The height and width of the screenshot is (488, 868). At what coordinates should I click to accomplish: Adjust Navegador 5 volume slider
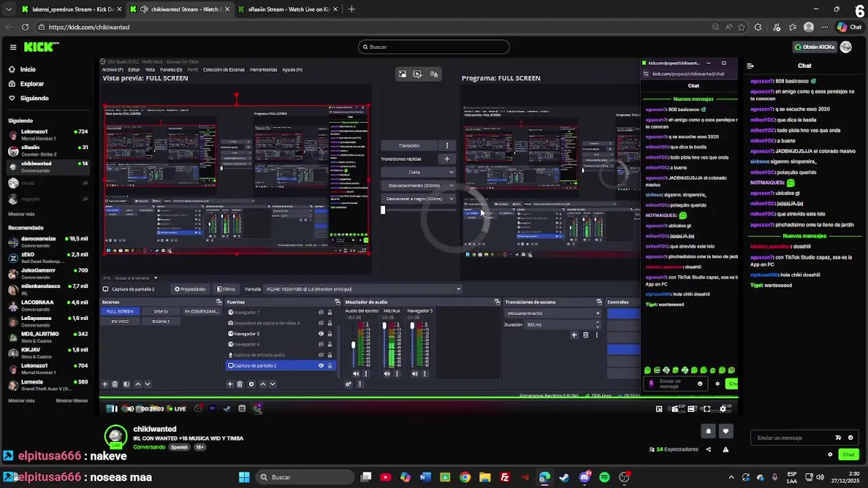(x=412, y=327)
